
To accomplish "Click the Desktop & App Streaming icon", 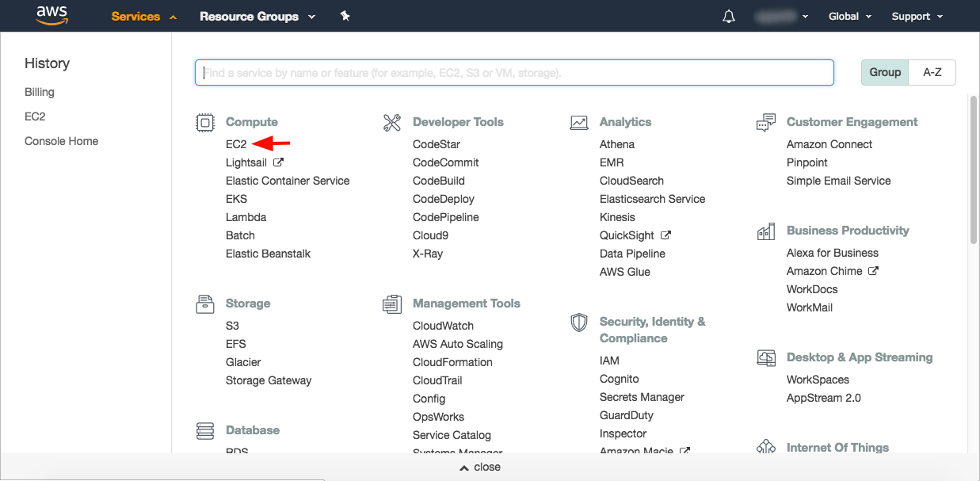I will click(766, 357).
